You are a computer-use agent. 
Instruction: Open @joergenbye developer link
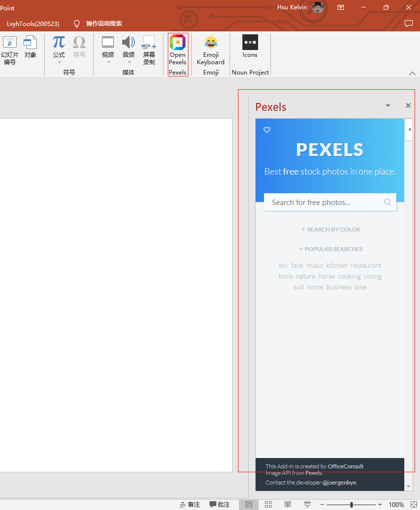pos(340,483)
